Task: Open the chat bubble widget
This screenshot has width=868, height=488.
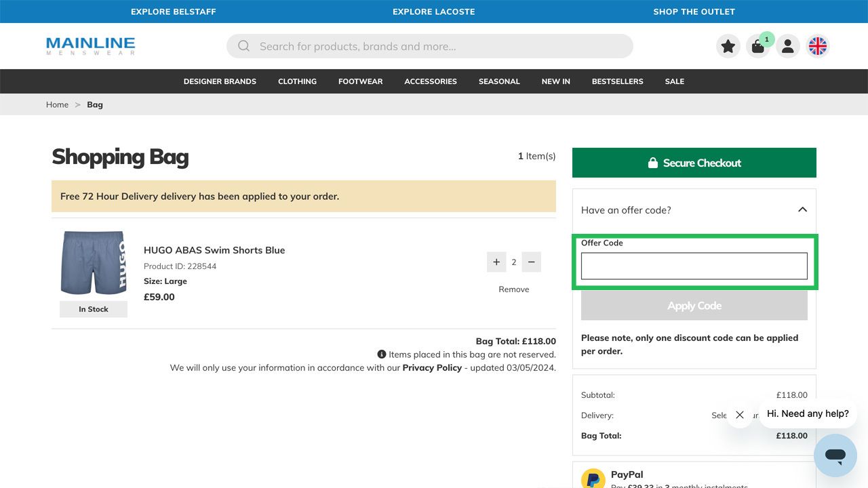Action: [835, 455]
